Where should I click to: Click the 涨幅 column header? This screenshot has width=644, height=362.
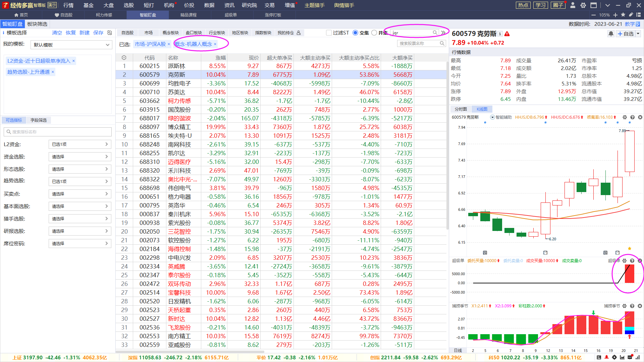(x=220, y=58)
